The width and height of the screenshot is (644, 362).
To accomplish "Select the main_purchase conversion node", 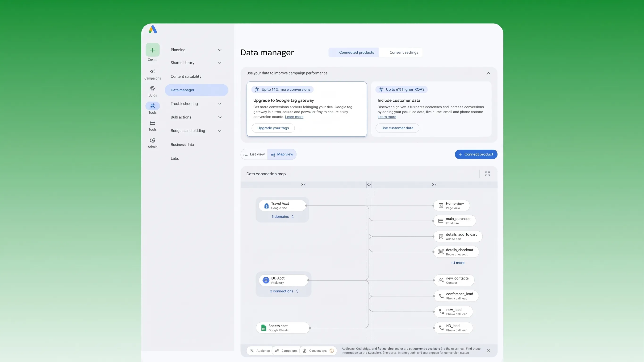I will pos(455,221).
